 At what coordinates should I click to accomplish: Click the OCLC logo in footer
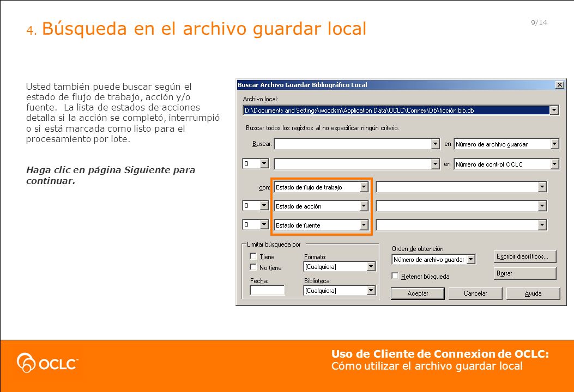tap(47, 363)
